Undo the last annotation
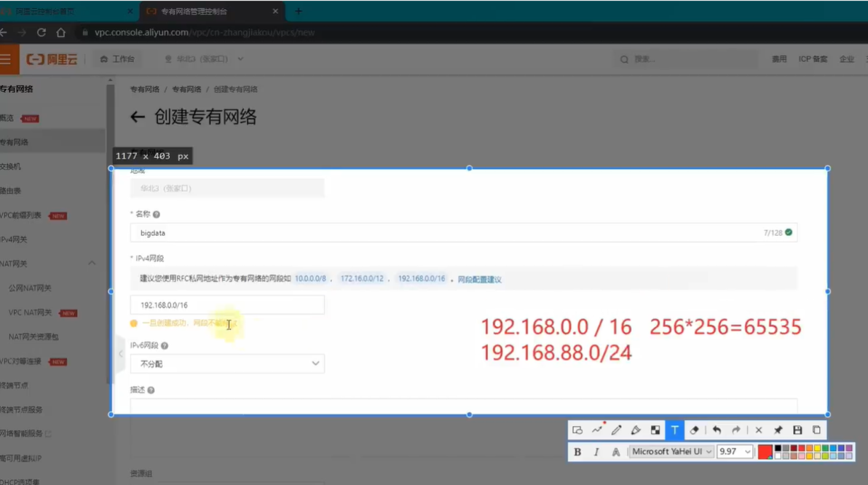Image resolution: width=868 pixels, height=485 pixels. click(x=717, y=430)
